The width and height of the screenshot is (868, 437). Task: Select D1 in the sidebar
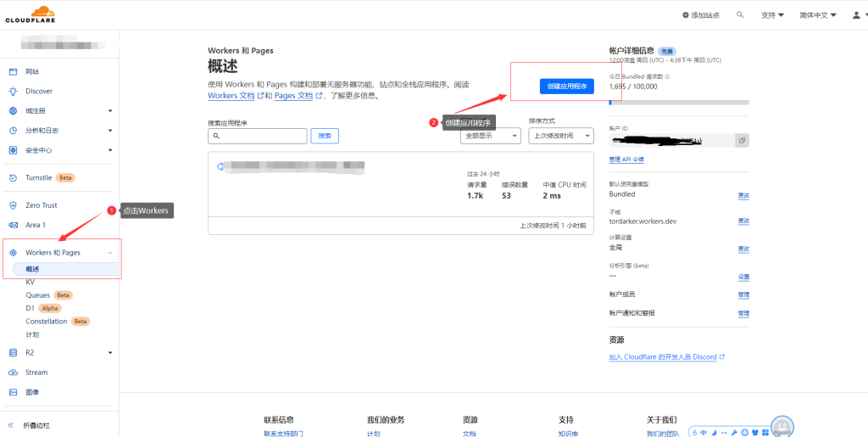30,308
